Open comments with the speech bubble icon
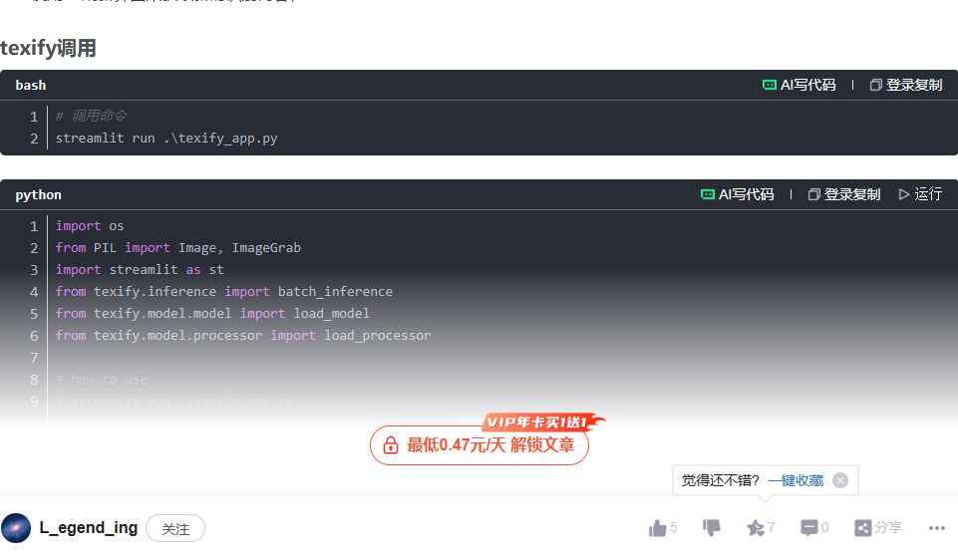 pos(808,528)
